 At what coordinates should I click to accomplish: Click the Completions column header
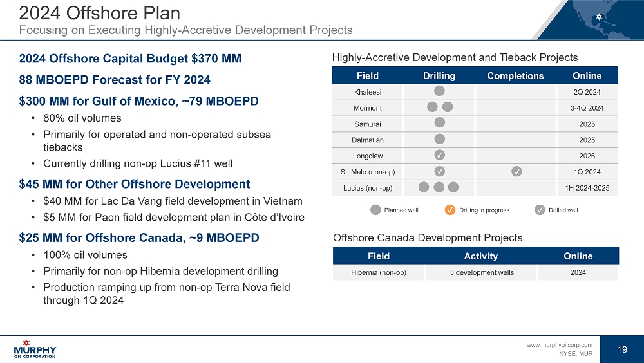pyautogui.click(x=515, y=76)
